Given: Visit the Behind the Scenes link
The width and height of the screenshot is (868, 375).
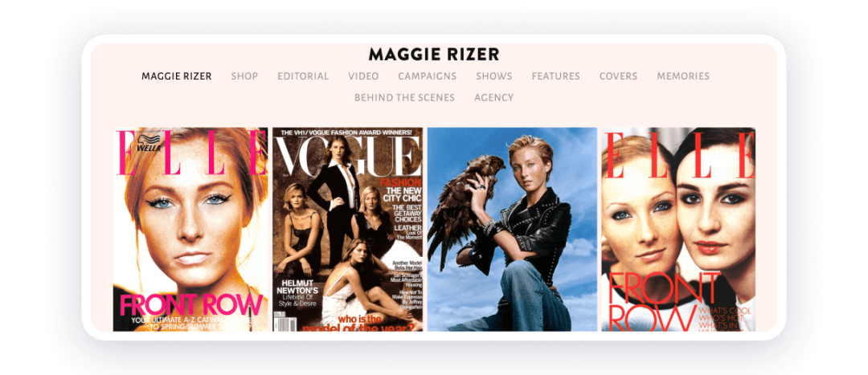Looking at the screenshot, I should pos(404,98).
